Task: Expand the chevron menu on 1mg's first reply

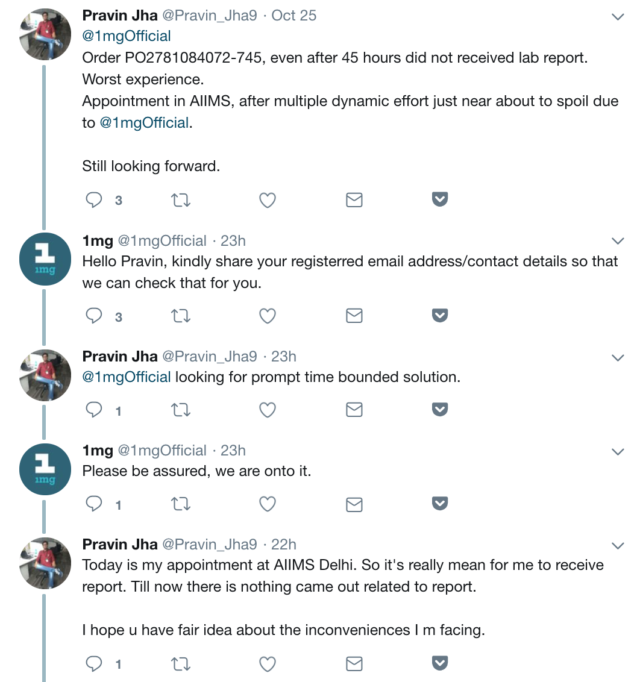Action: coord(617,241)
